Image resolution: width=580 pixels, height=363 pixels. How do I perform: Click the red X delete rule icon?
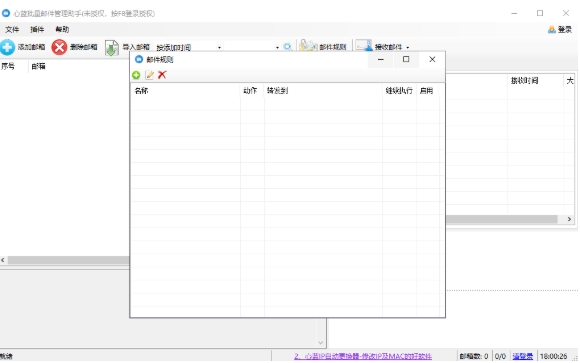pyautogui.click(x=162, y=75)
